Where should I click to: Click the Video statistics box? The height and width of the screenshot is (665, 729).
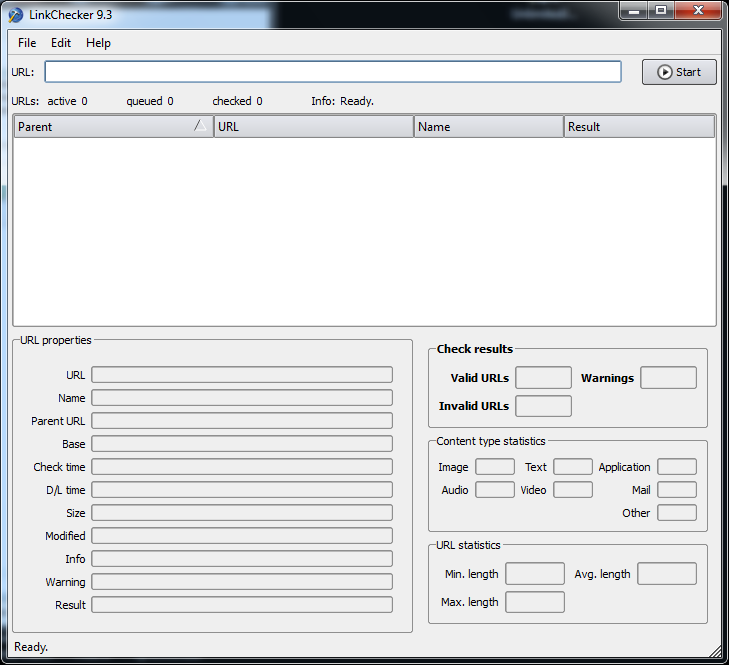click(x=573, y=490)
